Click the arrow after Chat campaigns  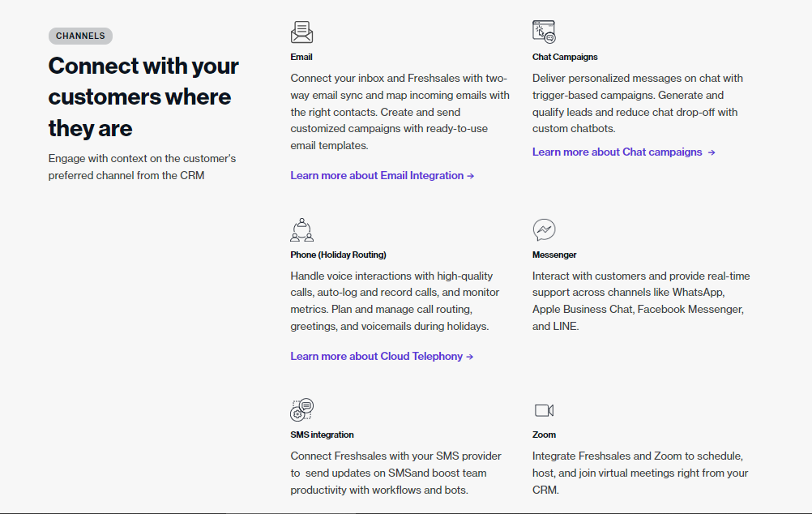(x=712, y=152)
